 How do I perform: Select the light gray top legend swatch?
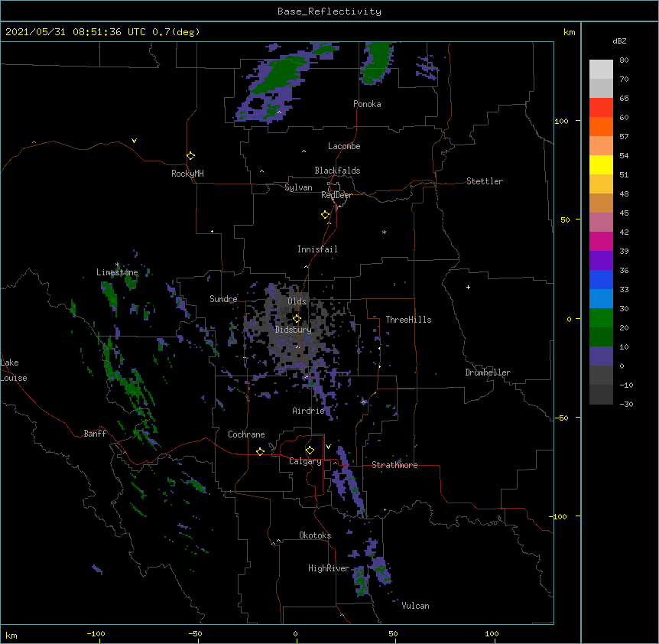coord(601,69)
